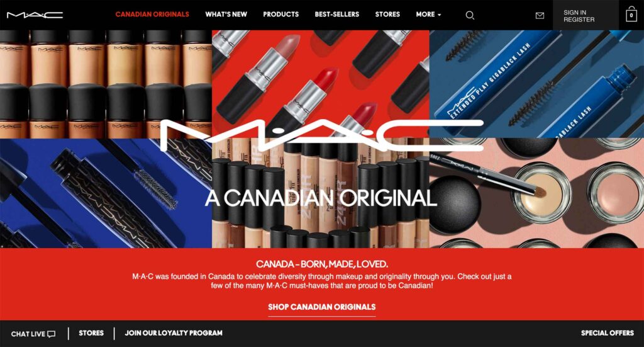Click the email envelope icon
Image resolution: width=644 pixels, height=347 pixels.
pos(540,16)
